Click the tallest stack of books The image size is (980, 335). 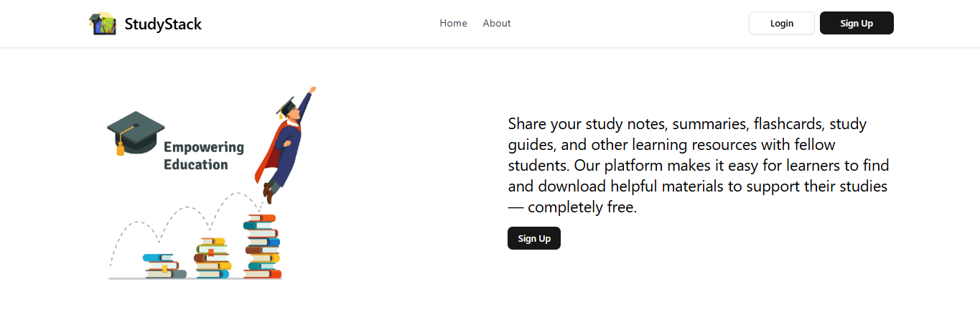tap(262, 246)
